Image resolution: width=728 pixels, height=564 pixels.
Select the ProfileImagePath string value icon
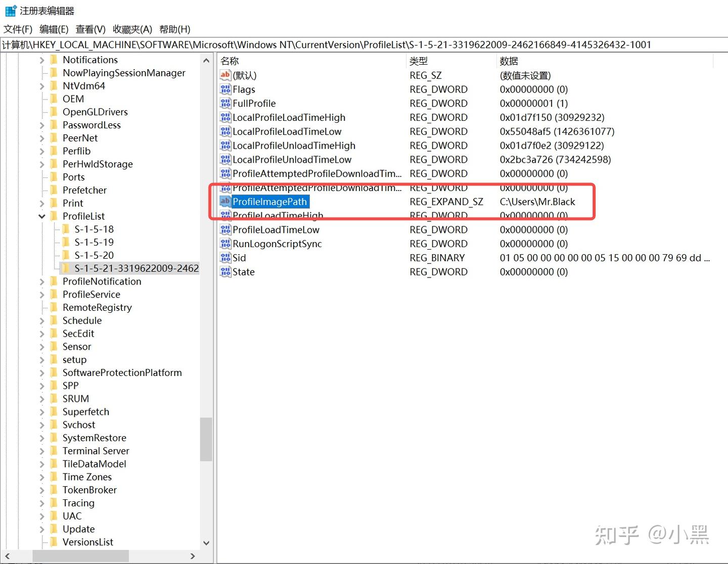tap(225, 202)
